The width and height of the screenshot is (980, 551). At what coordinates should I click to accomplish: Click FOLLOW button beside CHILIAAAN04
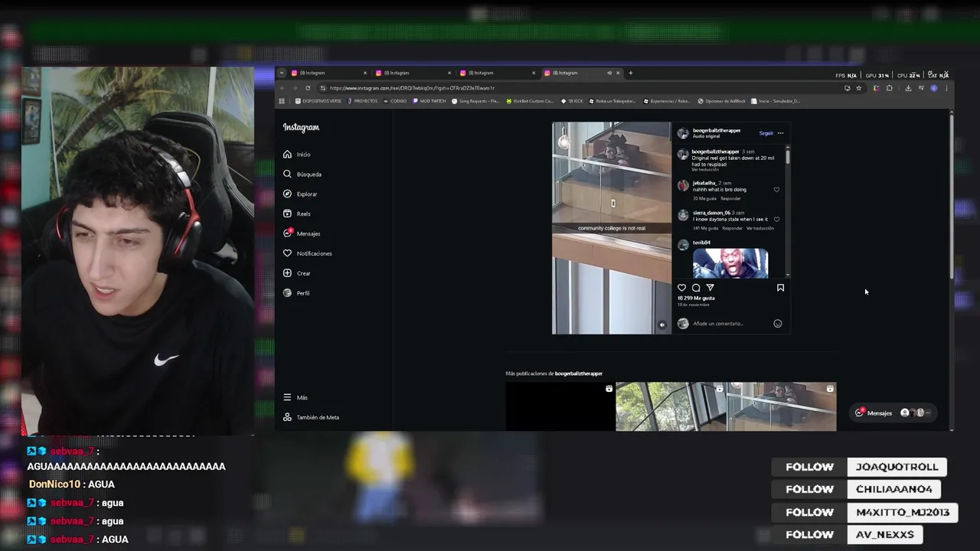coord(809,489)
